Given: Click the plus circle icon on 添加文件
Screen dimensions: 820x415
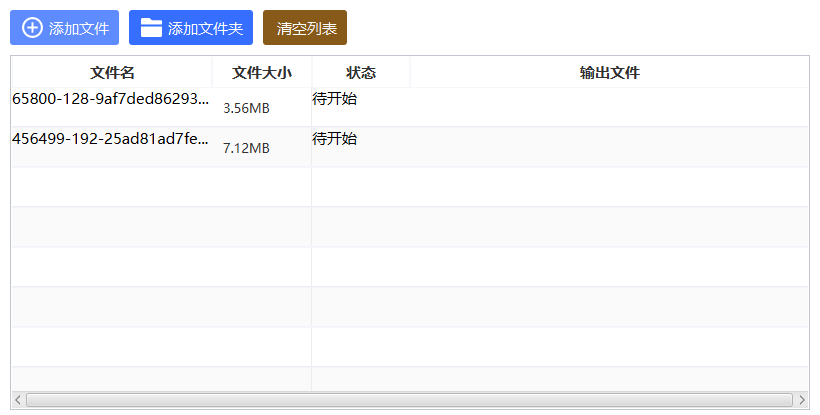Looking at the screenshot, I should 32,28.
